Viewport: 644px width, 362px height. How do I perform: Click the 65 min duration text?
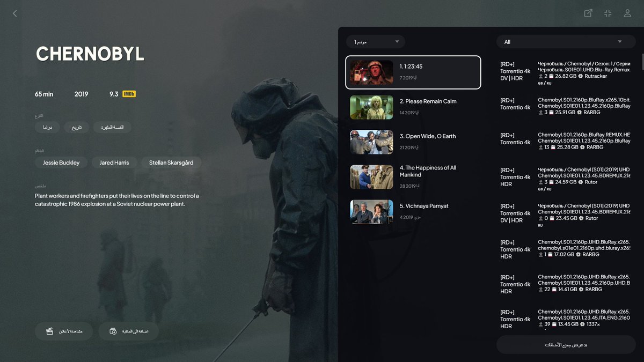(44, 94)
